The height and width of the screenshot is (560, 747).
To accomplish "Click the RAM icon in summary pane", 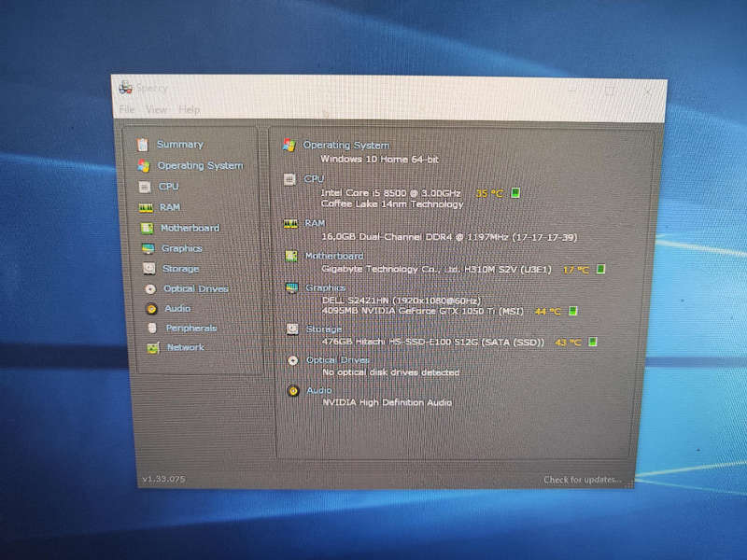I will pyautogui.click(x=290, y=223).
